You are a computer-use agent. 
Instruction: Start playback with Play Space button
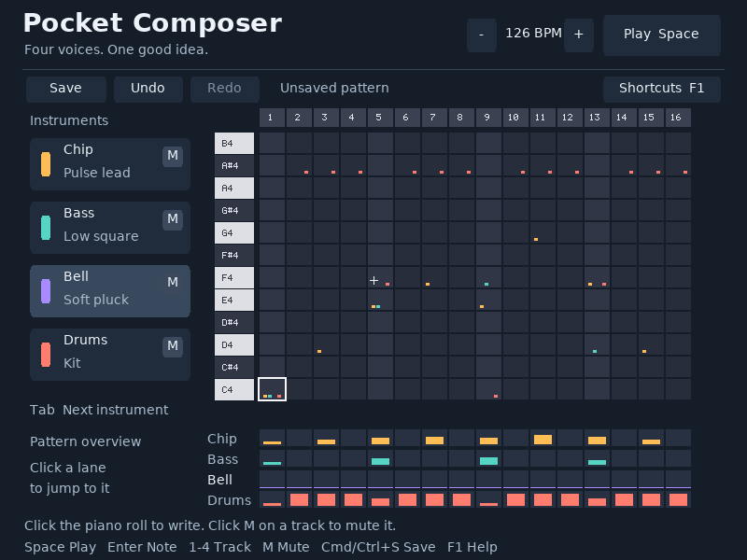tap(662, 35)
